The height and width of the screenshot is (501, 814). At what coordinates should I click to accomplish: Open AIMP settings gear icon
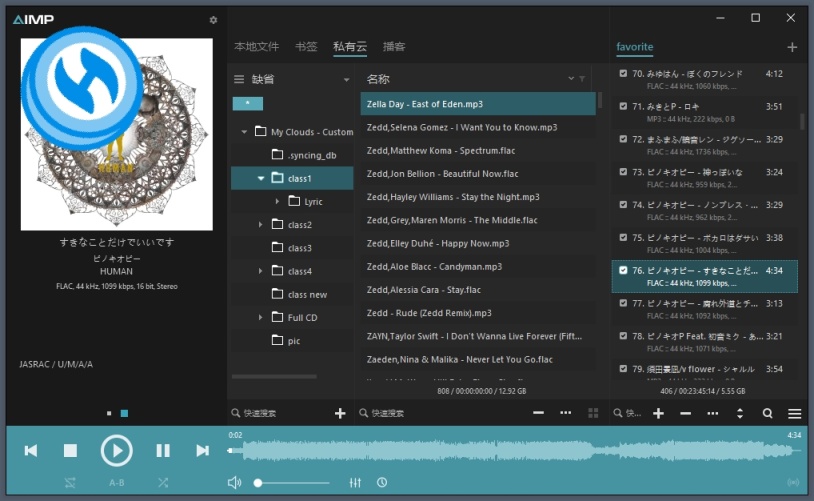213,20
